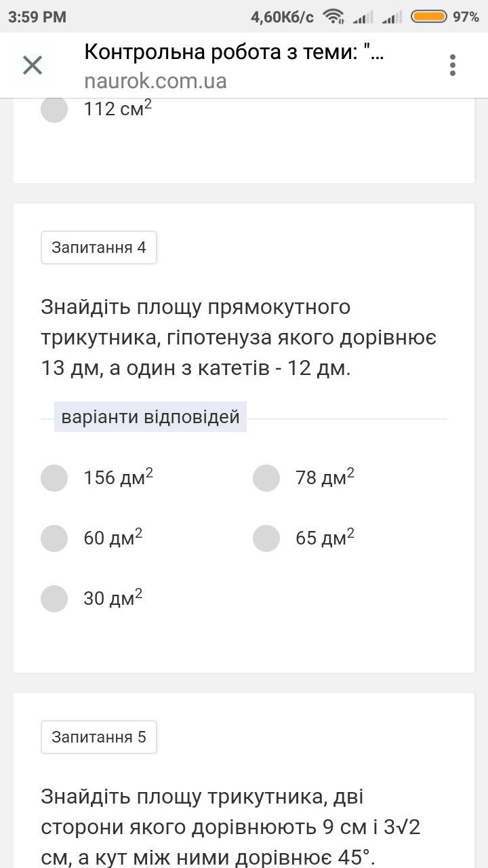Select the 30 дм² radio button
This screenshot has width=488, height=868.
tap(54, 599)
